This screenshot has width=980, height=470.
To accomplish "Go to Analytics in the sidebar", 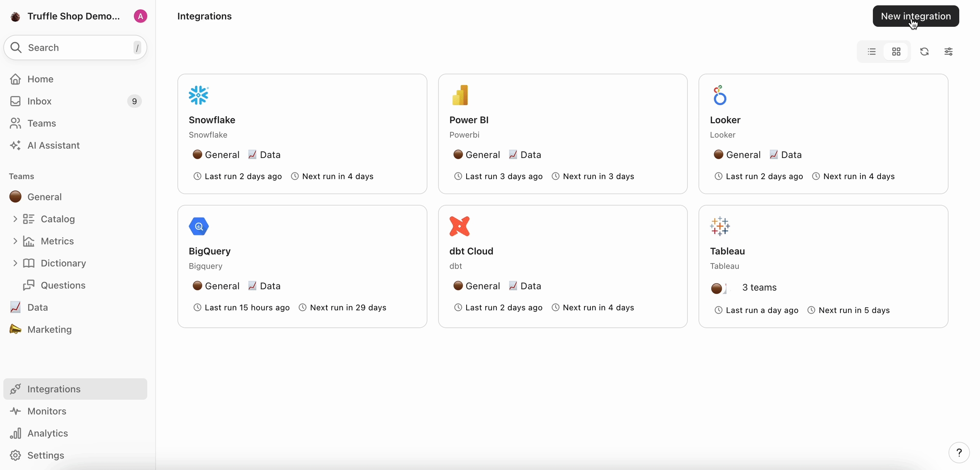I will coord(48,433).
